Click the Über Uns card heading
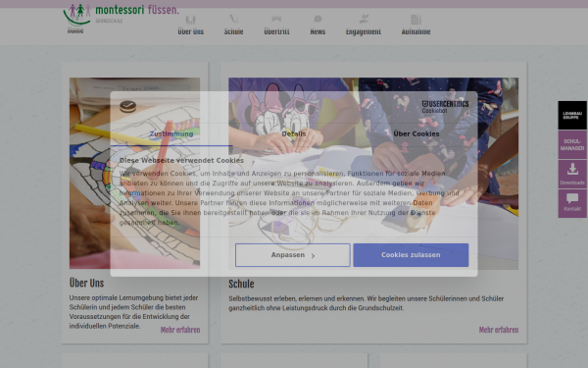Screen dimensions: 588x368 [x=86, y=283]
